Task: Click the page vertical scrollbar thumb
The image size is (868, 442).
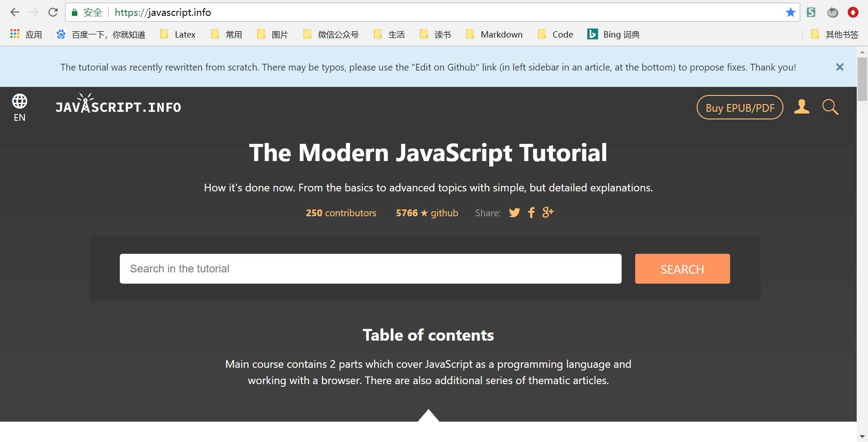Action: (862, 79)
